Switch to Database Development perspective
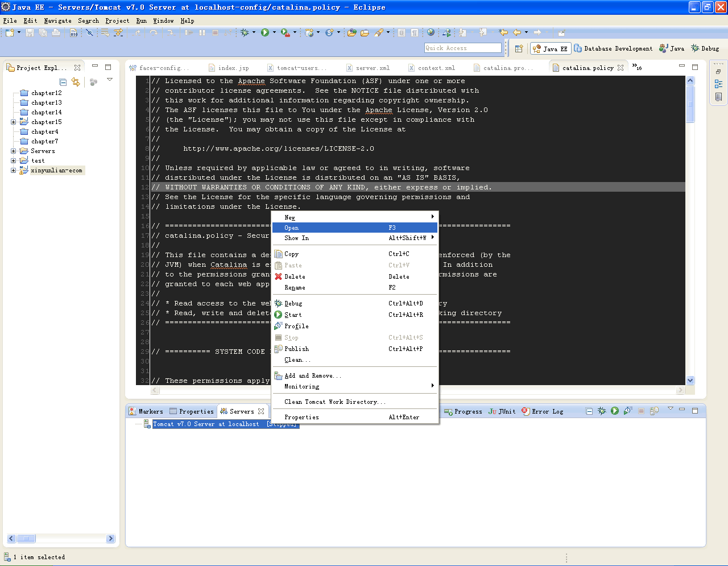Screen dimensions: 728x566 click(613, 49)
